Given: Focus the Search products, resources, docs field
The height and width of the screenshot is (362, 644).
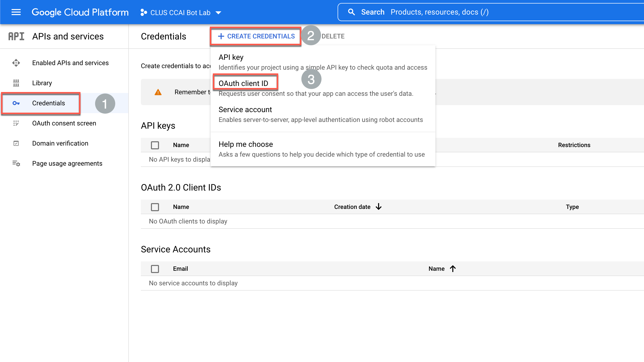Looking at the screenshot, I should 491,12.
